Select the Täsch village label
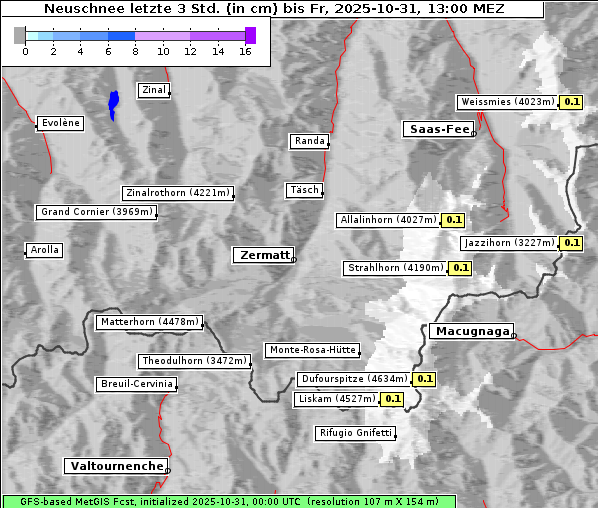This screenshot has width=598, height=508. [x=304, y=190]
